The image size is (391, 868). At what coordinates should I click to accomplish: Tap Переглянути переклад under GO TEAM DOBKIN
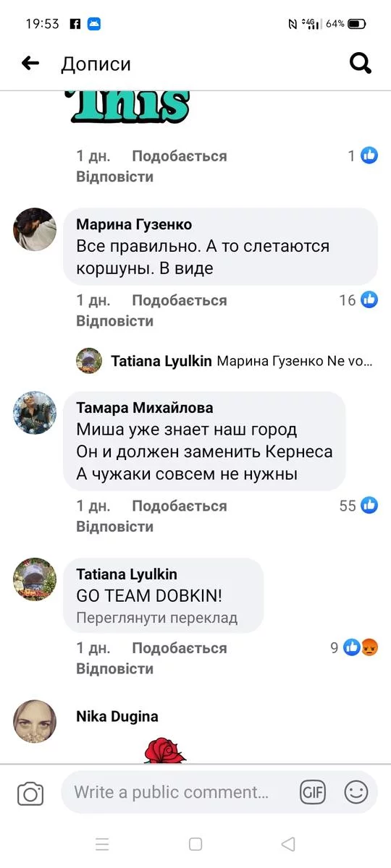tap(157, 618)
